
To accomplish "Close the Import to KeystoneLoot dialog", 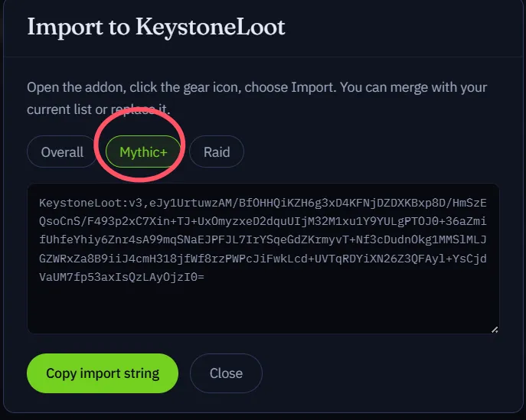I will 226,373.
